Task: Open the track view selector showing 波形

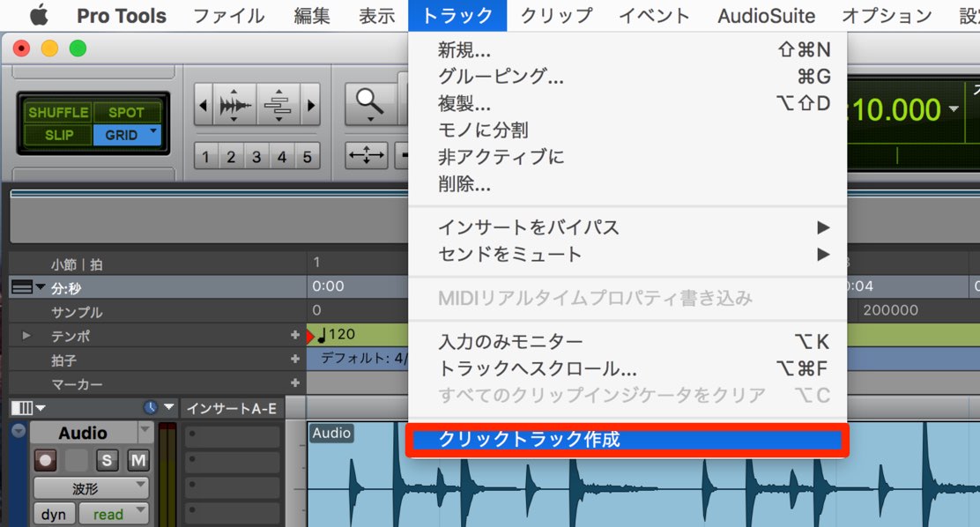Action: (92, 488)
